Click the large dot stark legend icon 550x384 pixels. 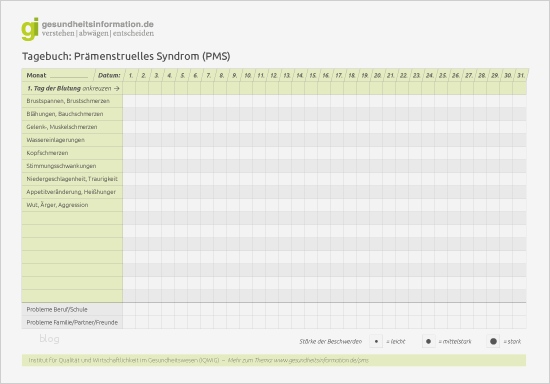click(x=493, y=341)
